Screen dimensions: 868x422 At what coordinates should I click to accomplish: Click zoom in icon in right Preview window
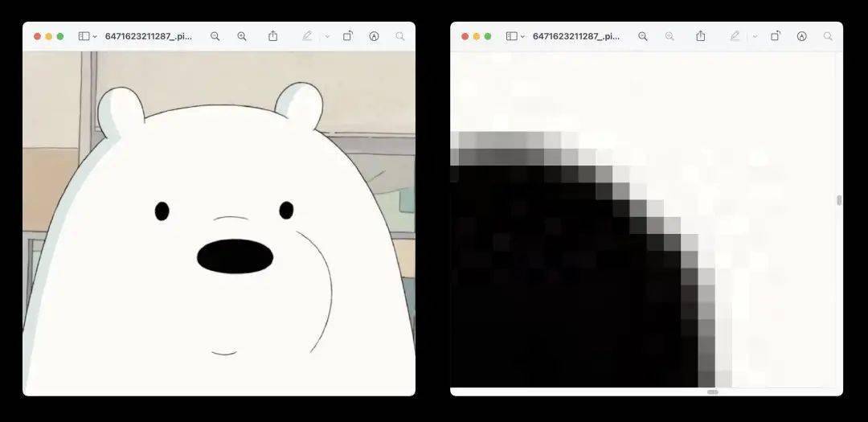point(669,36)
